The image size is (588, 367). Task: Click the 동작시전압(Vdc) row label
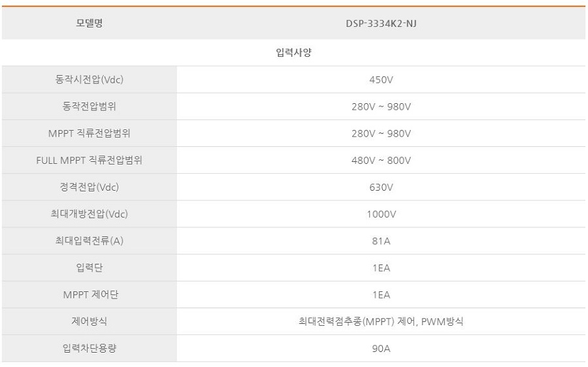click(89, 80)
